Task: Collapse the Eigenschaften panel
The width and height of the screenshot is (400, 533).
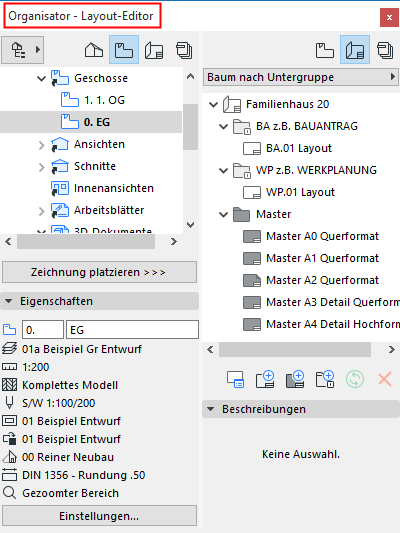Action: pyautogui.click(x=8, y=301)
